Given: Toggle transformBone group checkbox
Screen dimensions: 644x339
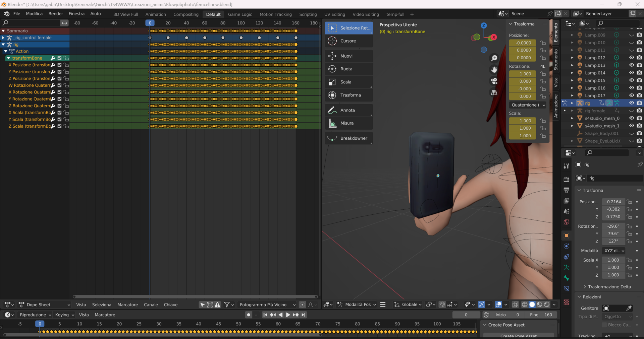Looking at the screenshot, I should point(59,58).
